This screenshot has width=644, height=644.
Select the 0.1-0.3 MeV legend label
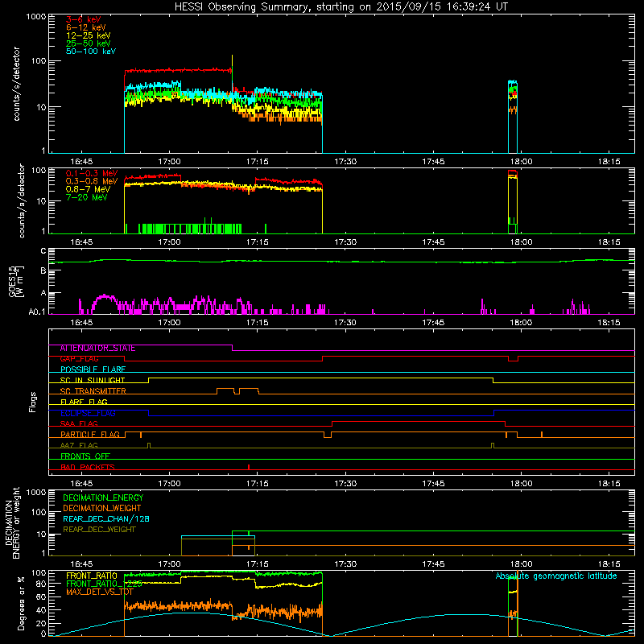click(x=92, y=173)
